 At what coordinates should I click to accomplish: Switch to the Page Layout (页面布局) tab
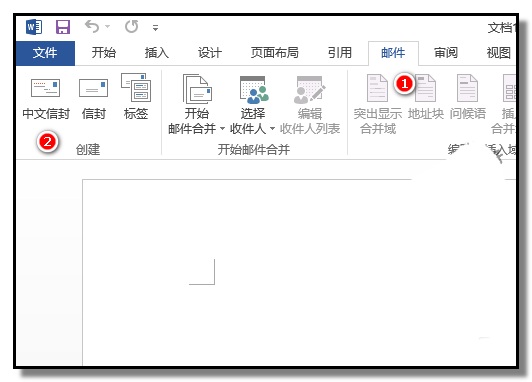(274, 53)
